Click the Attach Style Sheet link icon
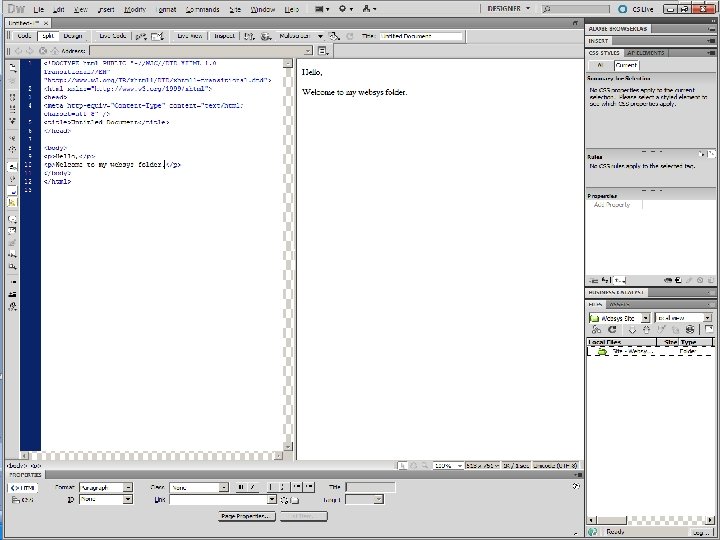 click(x=668, y=280)
